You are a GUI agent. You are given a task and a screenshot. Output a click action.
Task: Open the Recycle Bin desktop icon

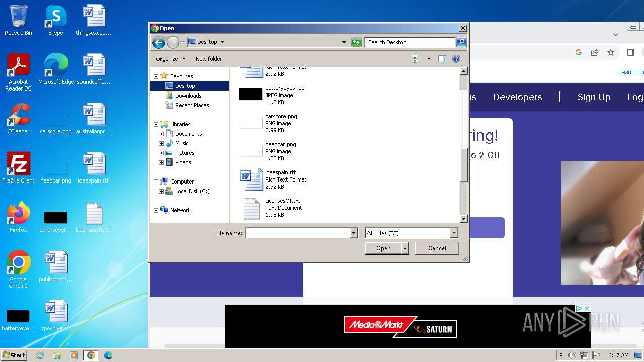click(18, 20)
